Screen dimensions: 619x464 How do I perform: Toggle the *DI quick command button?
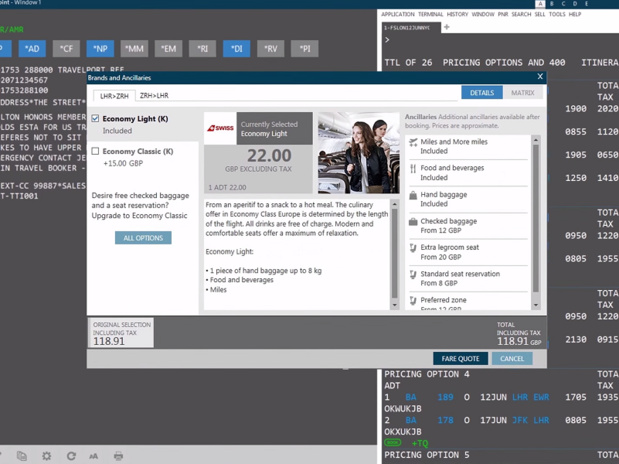point(236,48)
